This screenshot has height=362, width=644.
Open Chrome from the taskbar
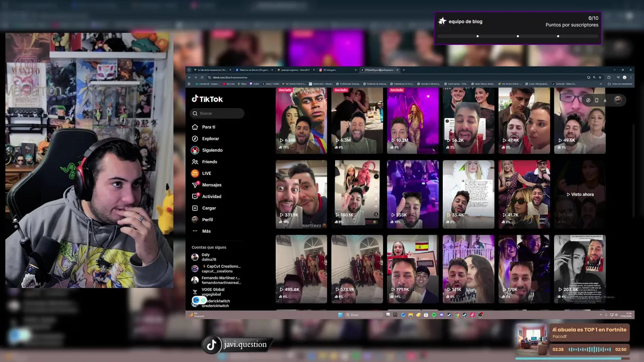[x=457, y=315]
